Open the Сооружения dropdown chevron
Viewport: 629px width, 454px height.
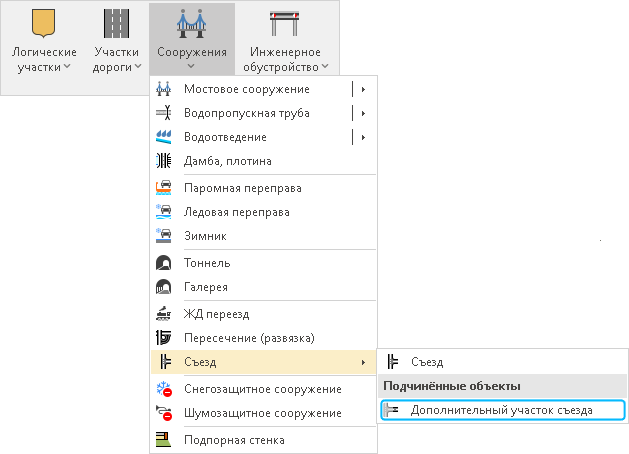191,66
